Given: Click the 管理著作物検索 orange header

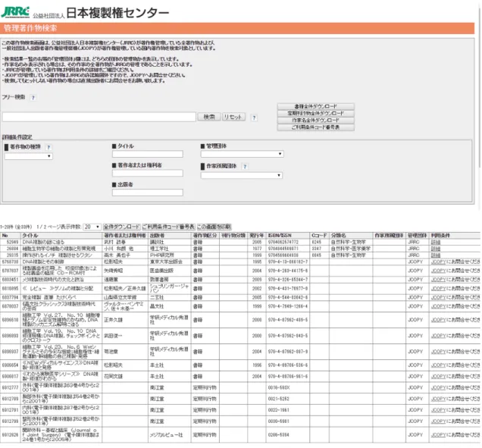Looking at the screenshot, I should point(237,28).
